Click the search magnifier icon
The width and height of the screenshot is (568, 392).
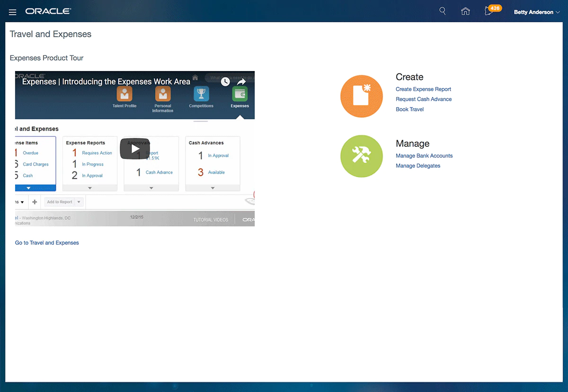click(443, 11)
